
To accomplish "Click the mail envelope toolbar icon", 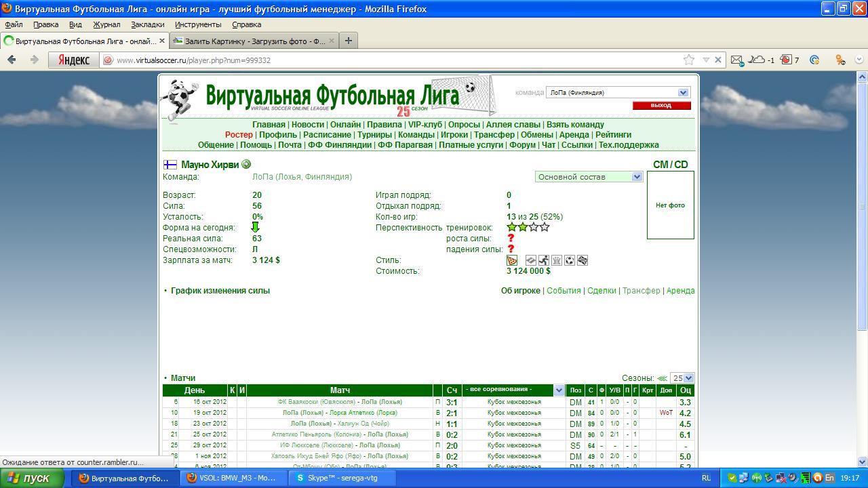I will (x=736, y=60).
